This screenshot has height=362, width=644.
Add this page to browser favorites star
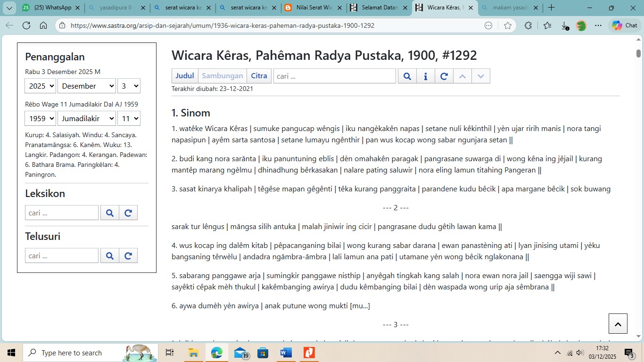pyautogui.click(x=507, y=25)
